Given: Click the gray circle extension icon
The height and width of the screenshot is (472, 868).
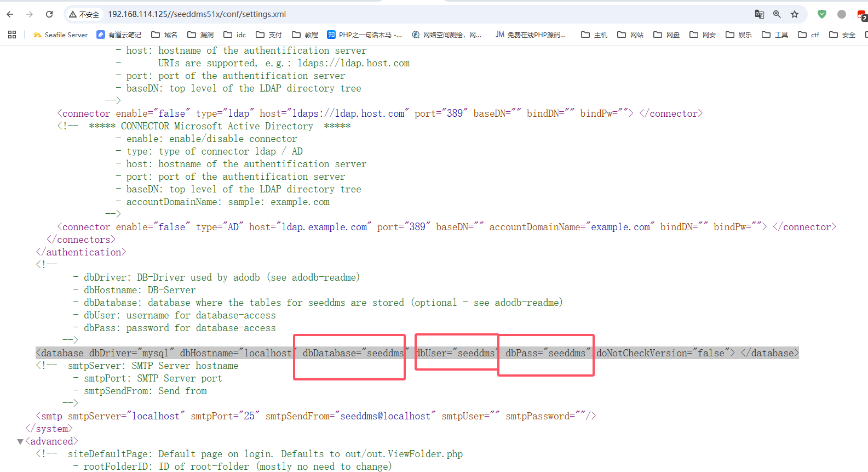Looking at the screenshot, I should click(x=842, y=14).
